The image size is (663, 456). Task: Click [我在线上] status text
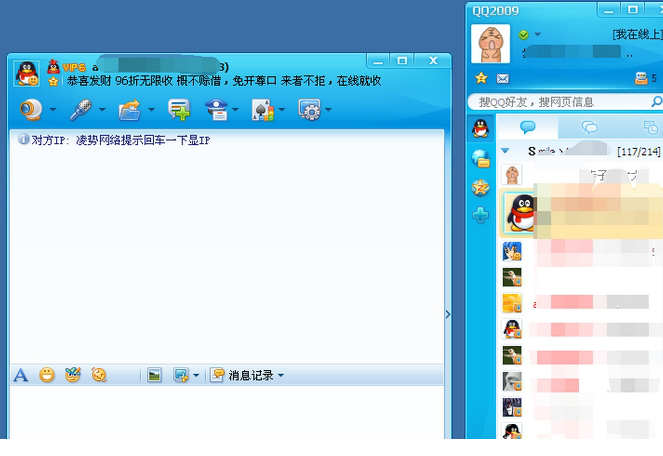638,35
